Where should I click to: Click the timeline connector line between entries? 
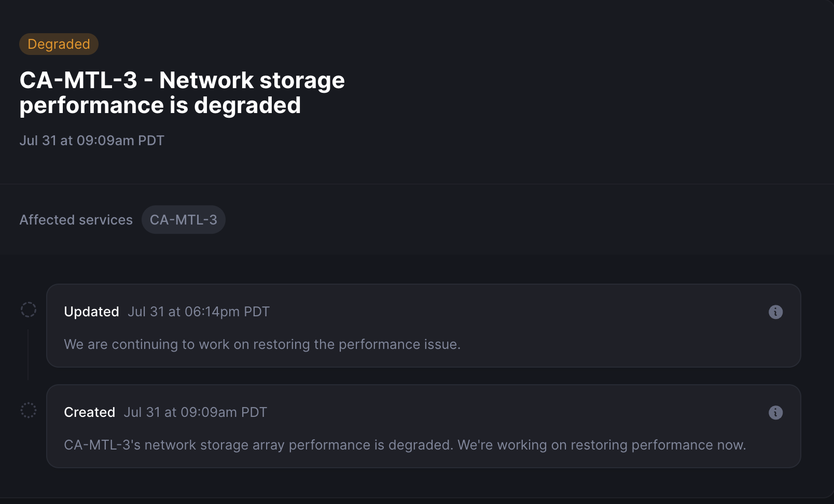point(28,355)
